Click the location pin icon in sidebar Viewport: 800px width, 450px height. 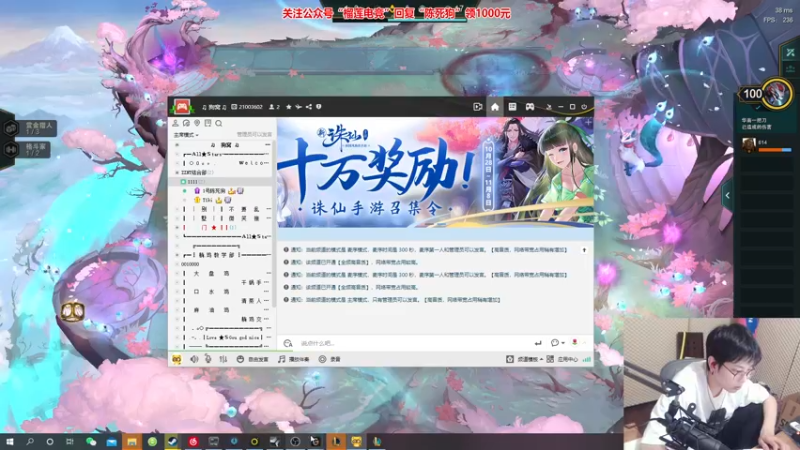[197, 123]
